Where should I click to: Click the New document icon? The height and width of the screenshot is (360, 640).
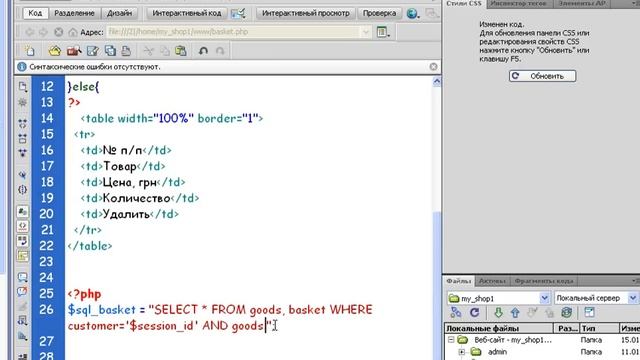pyautogui.click(x=30, y=51)
